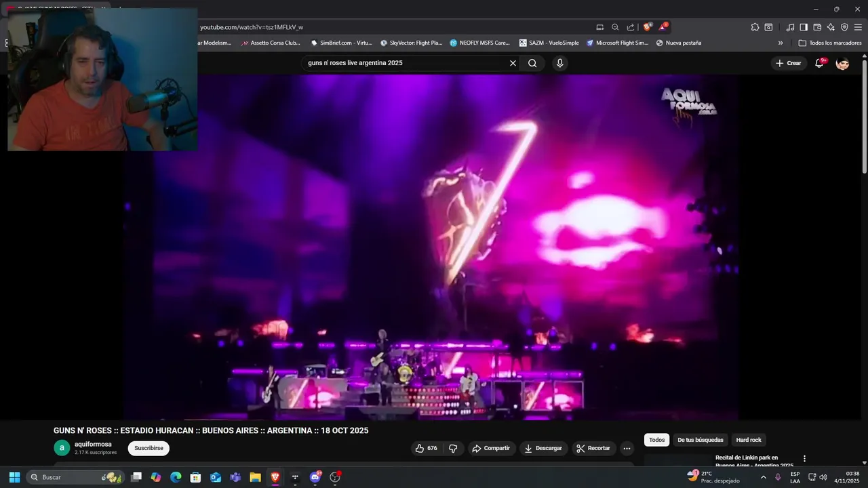Open the browser extensions puzzle icon
The image size is (868, 488).
point(755,27)
